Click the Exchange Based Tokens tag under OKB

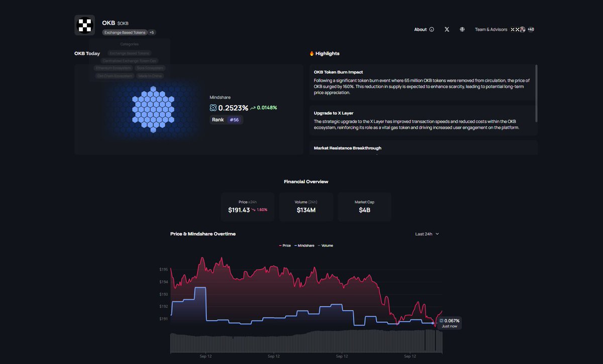pyautogui.click(x=125, y=33)
